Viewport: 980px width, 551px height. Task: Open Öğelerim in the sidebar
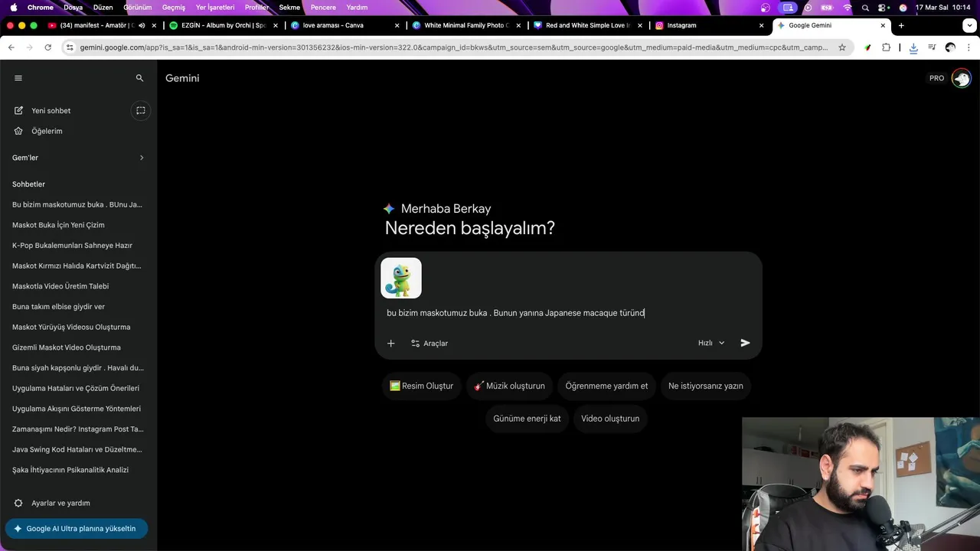[x=47, y=131]
